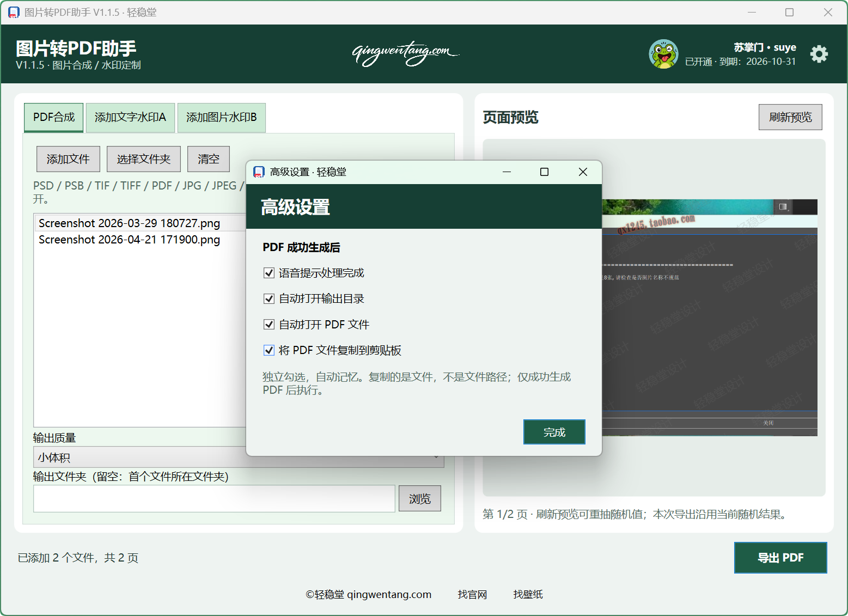
Task: Click the 已添加 2 个文件，共 2 页 status
Action: (78, 558)
